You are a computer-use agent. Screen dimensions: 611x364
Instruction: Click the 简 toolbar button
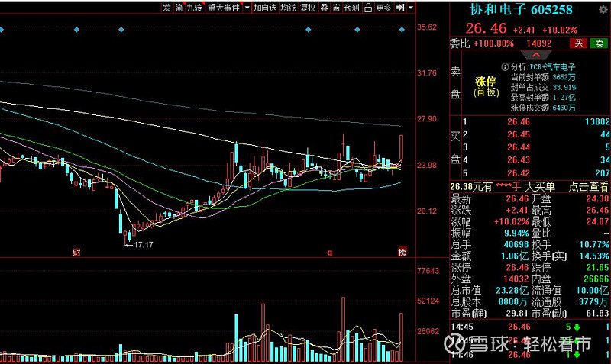(179, 8)
